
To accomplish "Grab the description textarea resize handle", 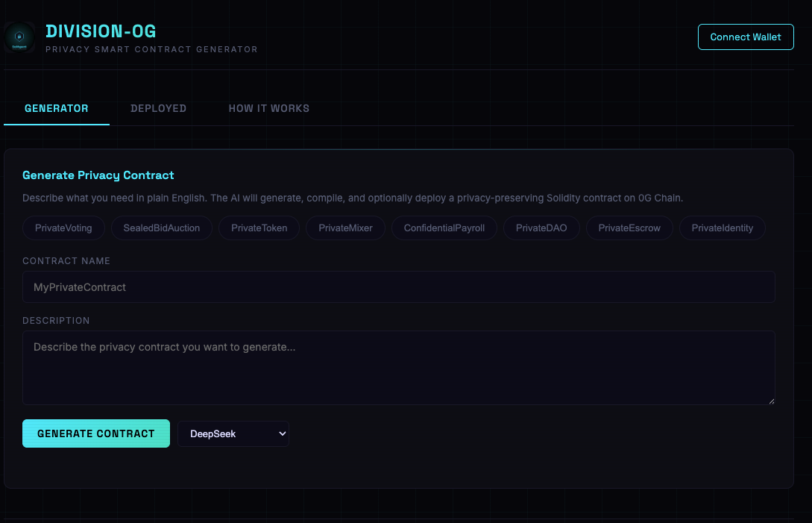I will click(771, 401).
